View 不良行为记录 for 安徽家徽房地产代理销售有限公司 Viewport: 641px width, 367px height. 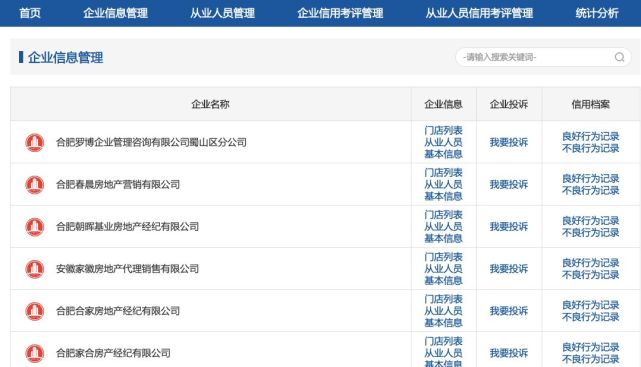[591, 274]
